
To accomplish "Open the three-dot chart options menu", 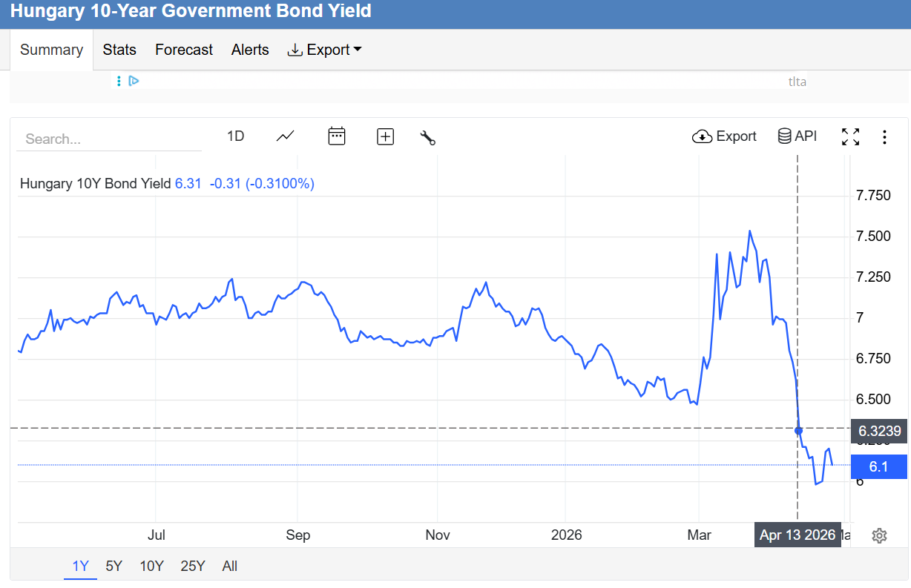I will pyautogui.click(x=884, y=137).
